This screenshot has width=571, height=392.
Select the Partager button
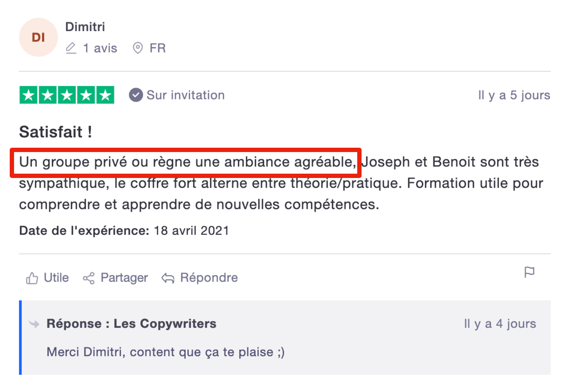click(x=115, y=278)
